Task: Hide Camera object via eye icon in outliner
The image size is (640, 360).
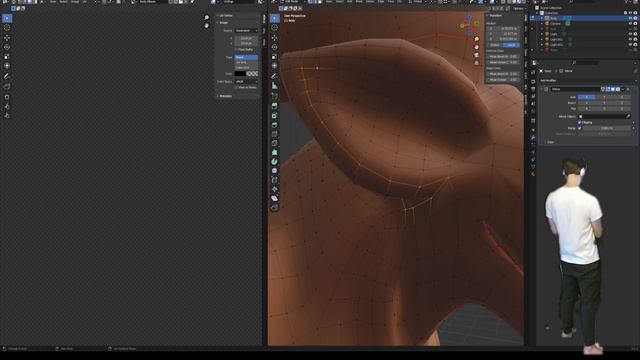Action: pos(630,24)
